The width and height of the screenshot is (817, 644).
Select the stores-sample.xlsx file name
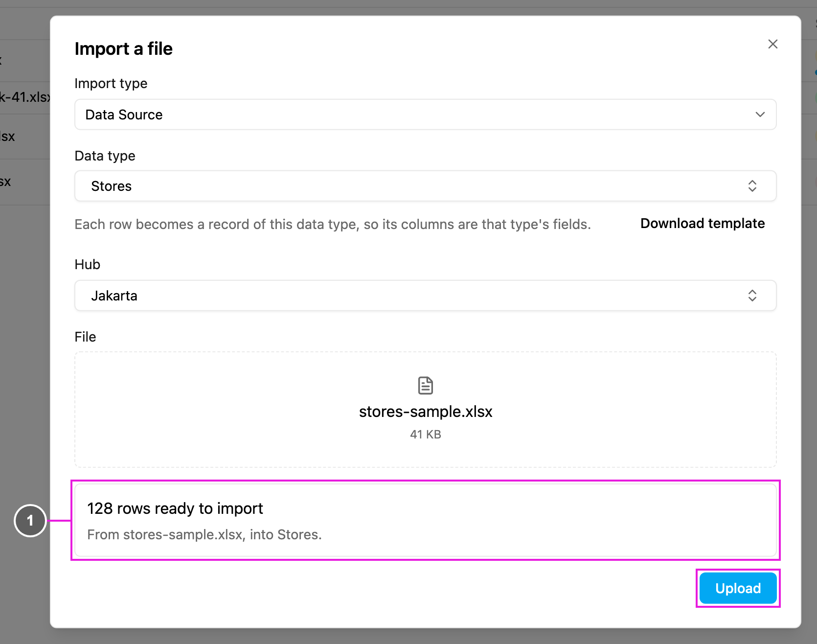pos(426,412)
